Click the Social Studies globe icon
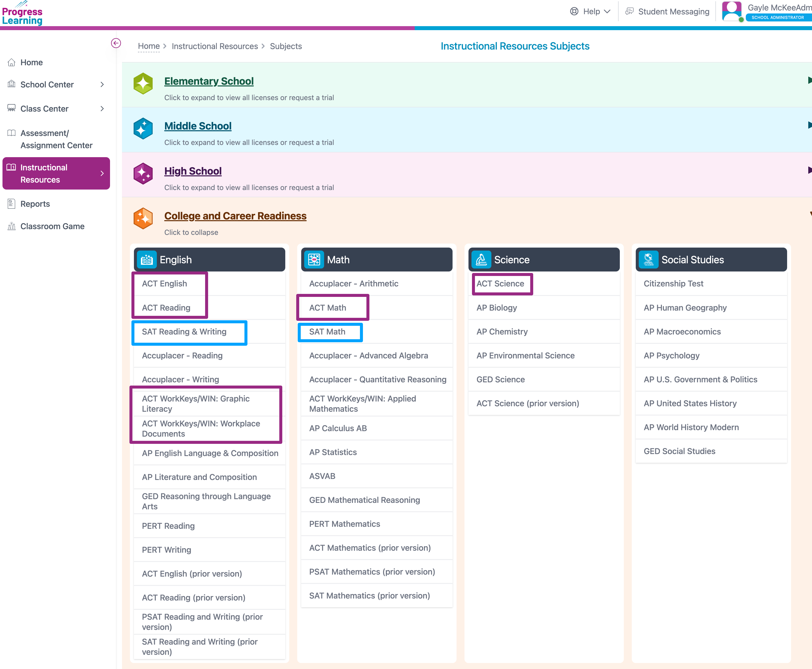 (x=648, y=260)
